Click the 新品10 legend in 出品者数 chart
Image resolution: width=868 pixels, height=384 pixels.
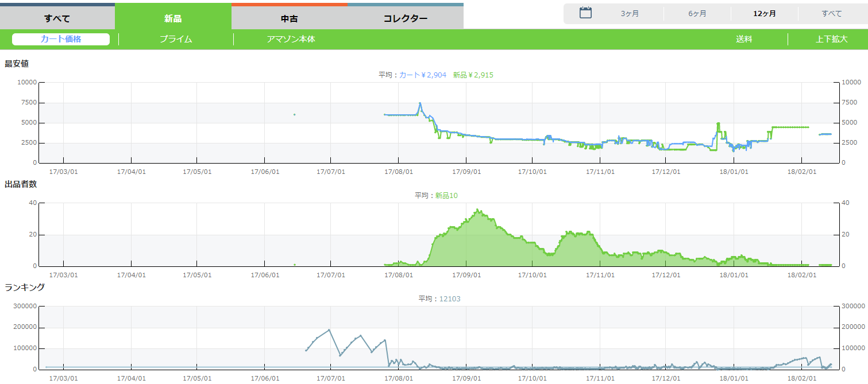tap(446, 195)
